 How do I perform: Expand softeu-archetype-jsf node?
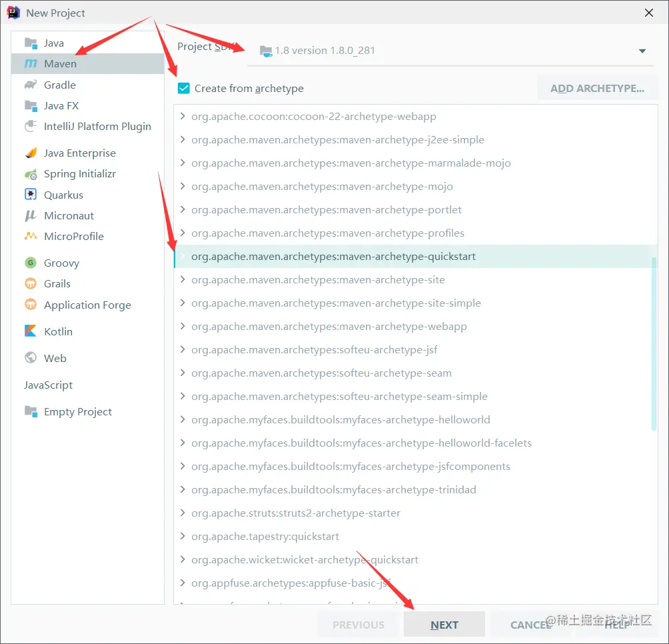pos(183,349)
